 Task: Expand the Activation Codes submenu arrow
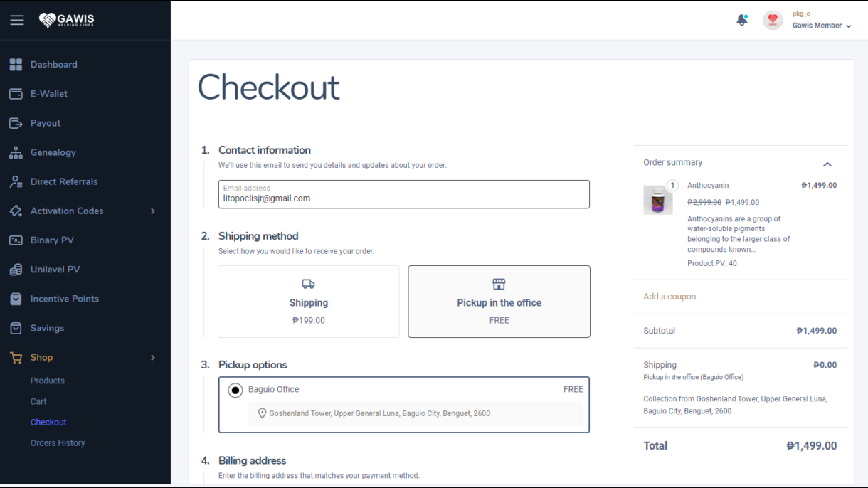[x=153, y=211]
